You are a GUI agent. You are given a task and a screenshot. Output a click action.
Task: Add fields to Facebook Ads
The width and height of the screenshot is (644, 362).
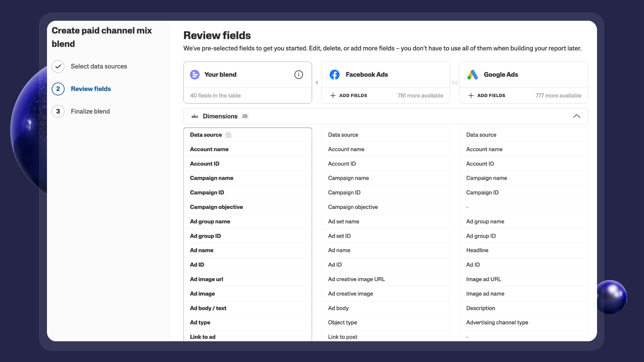click(x=349, y=96)
